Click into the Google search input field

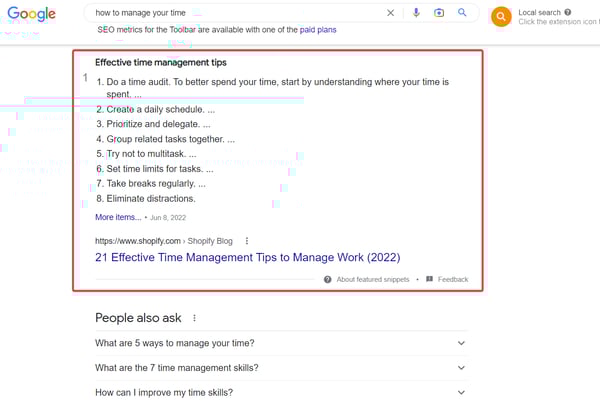[x=230, y=13]
